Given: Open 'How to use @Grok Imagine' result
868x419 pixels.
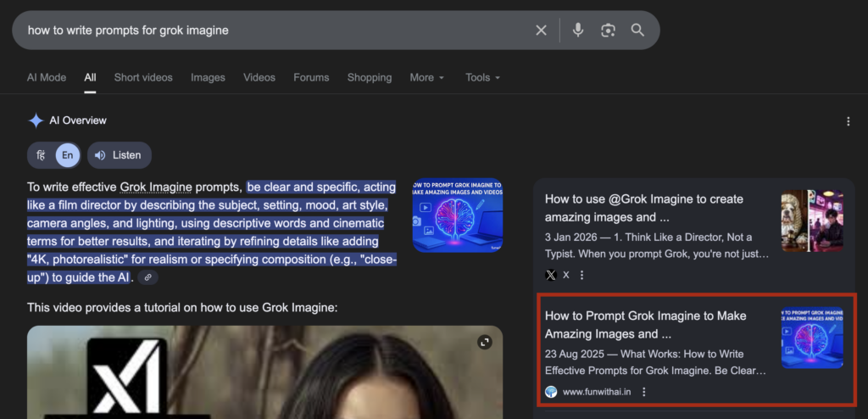Looking at the screenshot, I should click(644, 208).
